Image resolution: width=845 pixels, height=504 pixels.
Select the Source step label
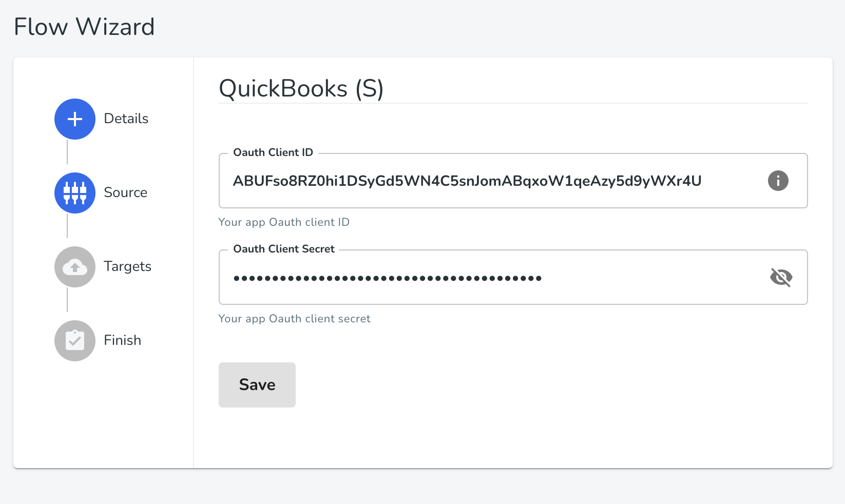tap(126, 192)
